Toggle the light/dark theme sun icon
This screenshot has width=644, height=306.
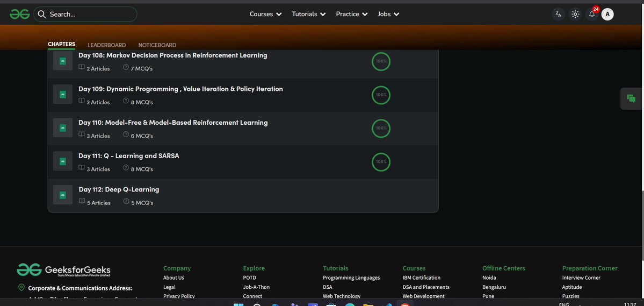click(575, 14)
